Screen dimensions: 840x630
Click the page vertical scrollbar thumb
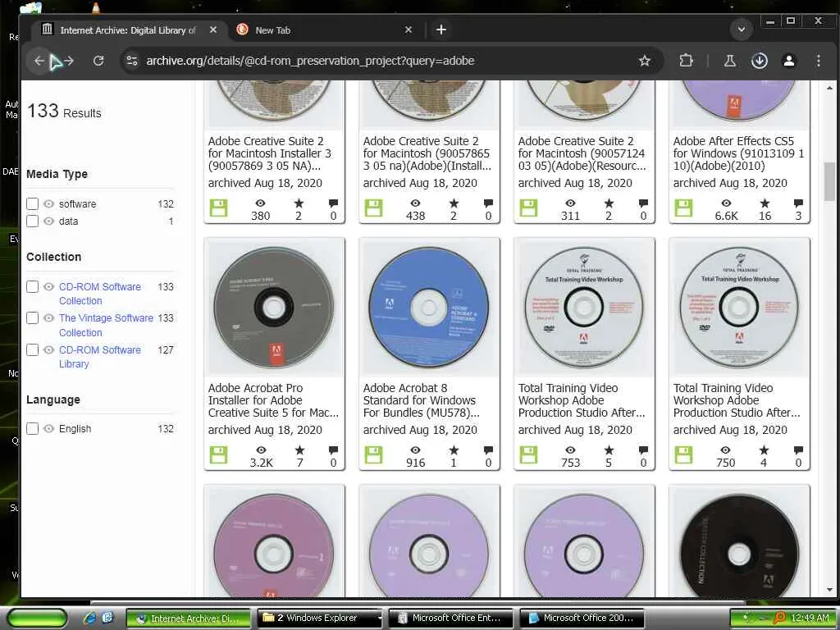coord(829,181)
